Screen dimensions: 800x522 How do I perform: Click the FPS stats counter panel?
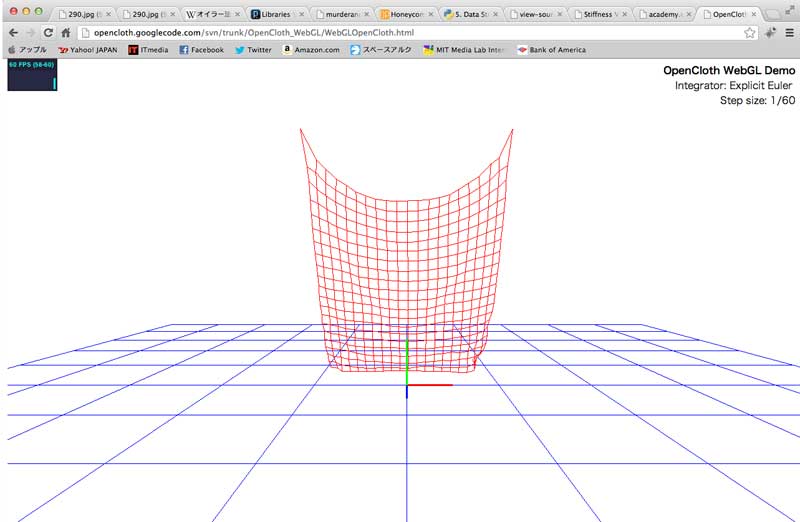[x=32, y=75]
